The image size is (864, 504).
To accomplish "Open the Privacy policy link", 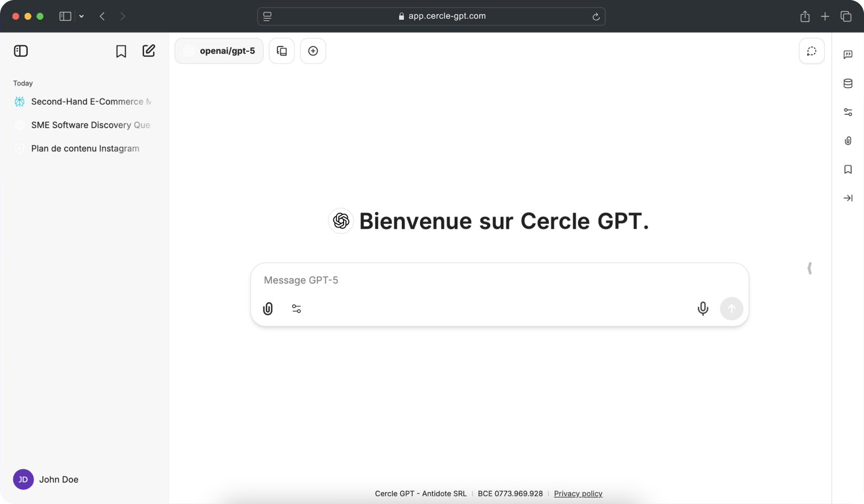I will (x=578, y=494).
